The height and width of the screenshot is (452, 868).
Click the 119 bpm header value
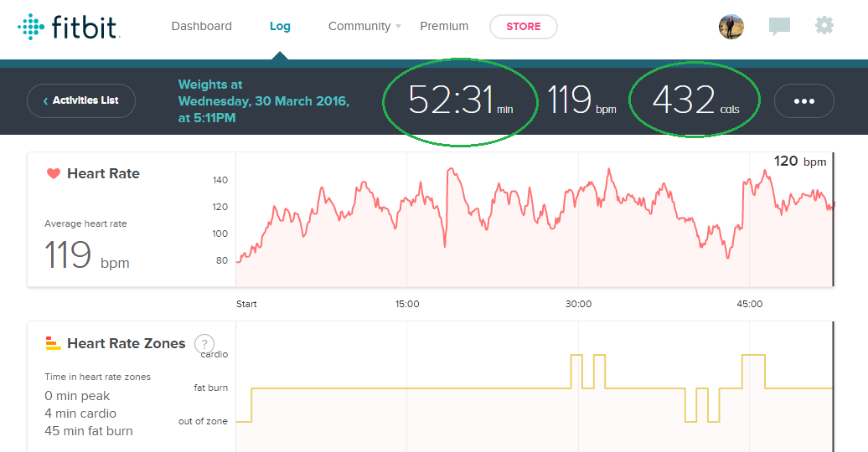(581, 100)
